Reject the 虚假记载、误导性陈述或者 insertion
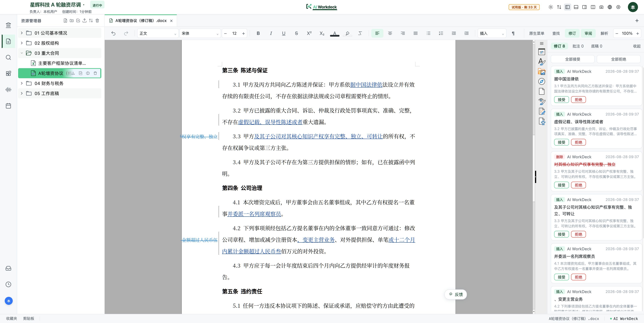The image size is (644, 323). coord(578,142)
